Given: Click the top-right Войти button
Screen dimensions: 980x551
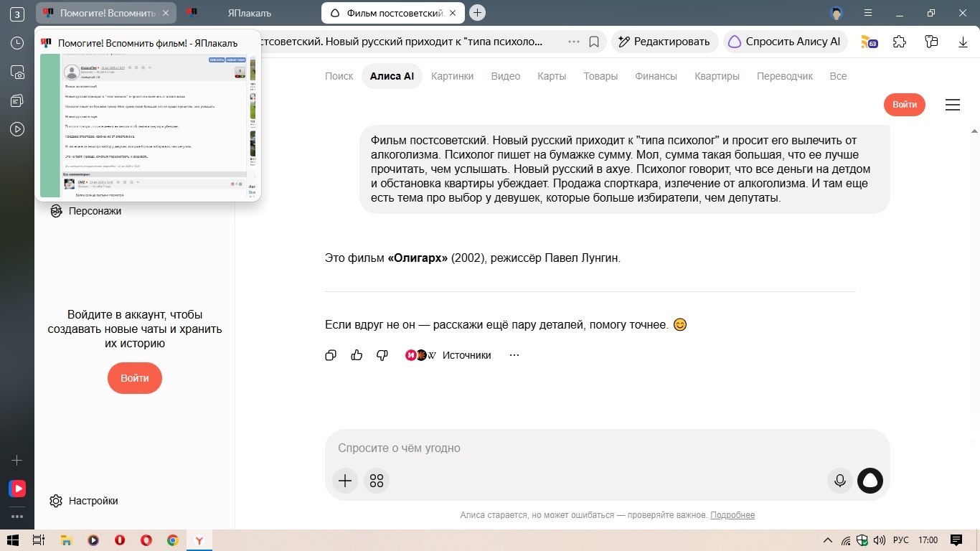Looking at the screenshot, I should 905,105.
